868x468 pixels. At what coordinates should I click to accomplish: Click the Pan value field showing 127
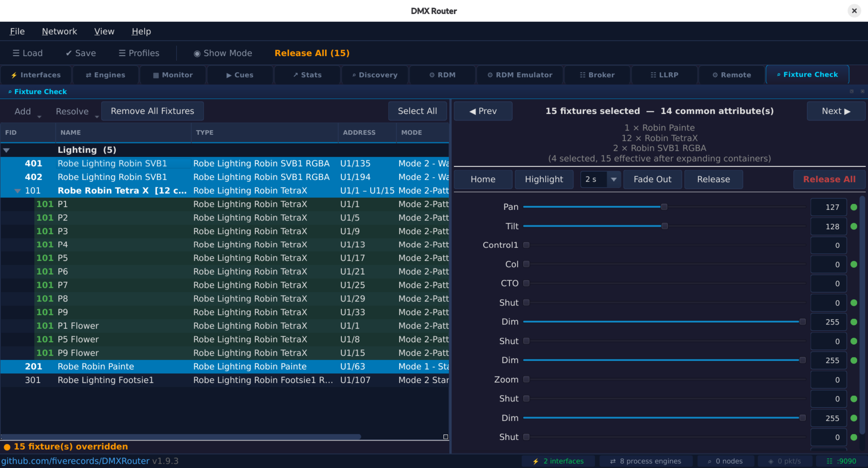828,207
